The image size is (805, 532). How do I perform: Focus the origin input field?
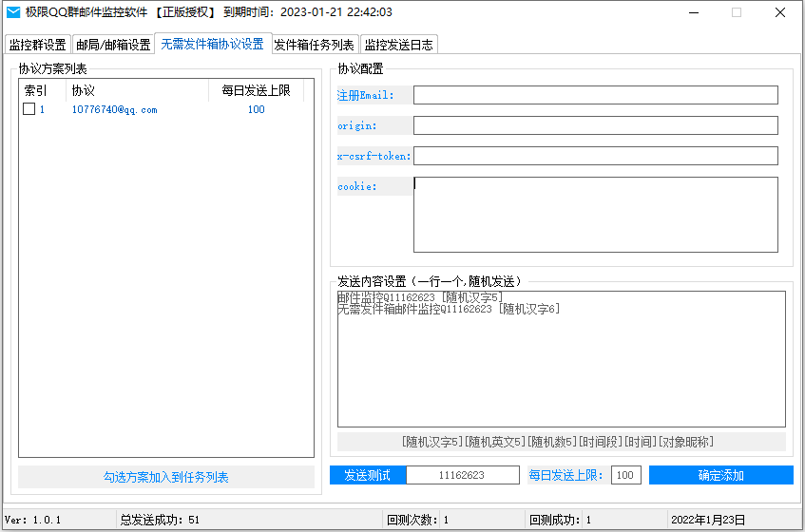(596, 125)
